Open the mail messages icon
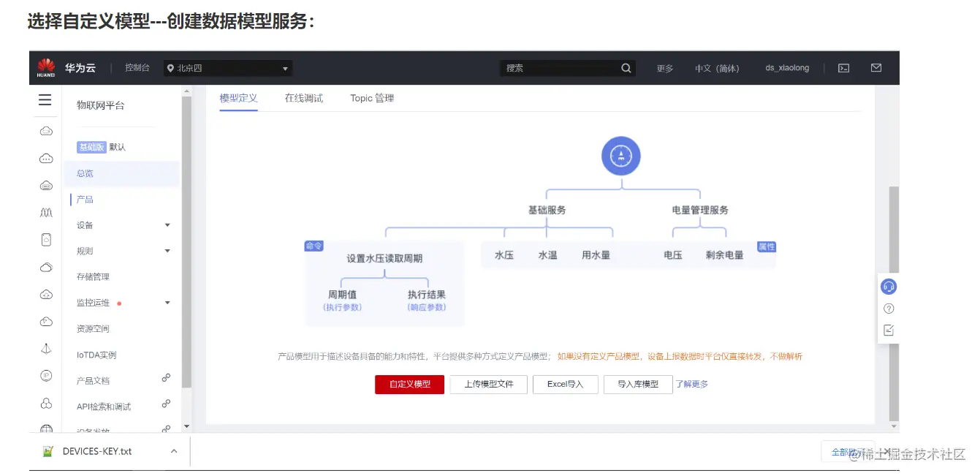Image resolution: width=980 pixels, height=476 pixels. [876, 68]
